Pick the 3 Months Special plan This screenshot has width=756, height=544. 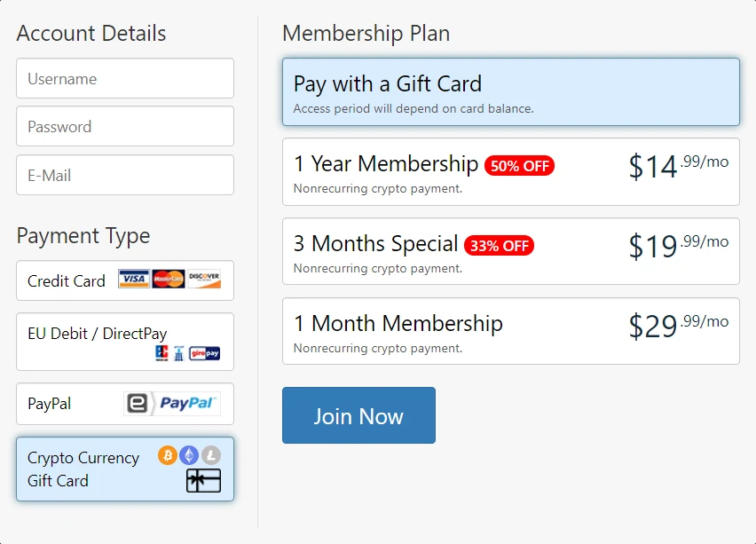pyautogui.click(x=510, y=252)
